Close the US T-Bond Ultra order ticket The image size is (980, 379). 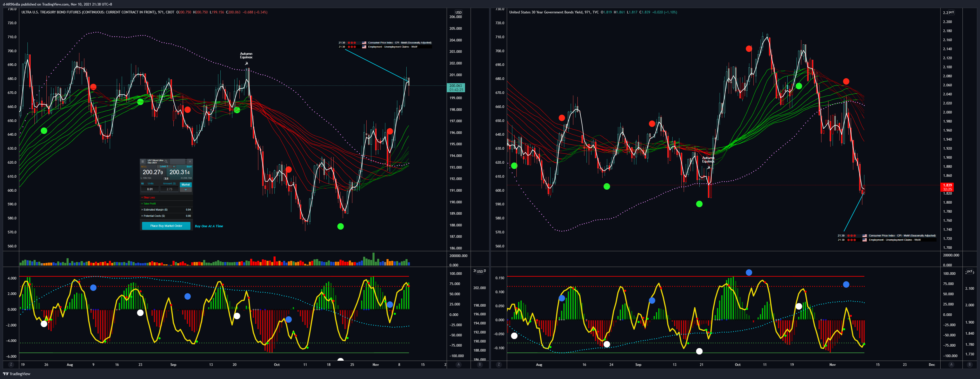(190, 162)
